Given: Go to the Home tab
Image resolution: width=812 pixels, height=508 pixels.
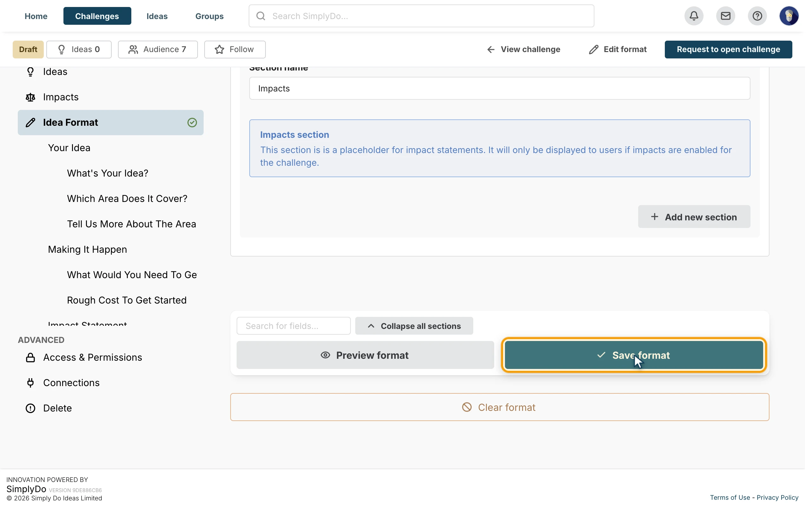Looking at the screenshot, I should coord(36,16).
